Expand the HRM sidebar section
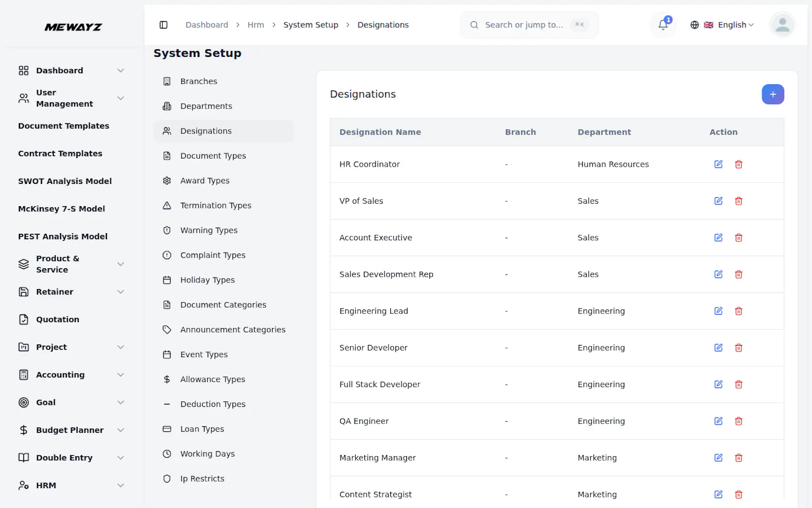The width and height of the screenshot is (812, 508). (x=72, y=486)
